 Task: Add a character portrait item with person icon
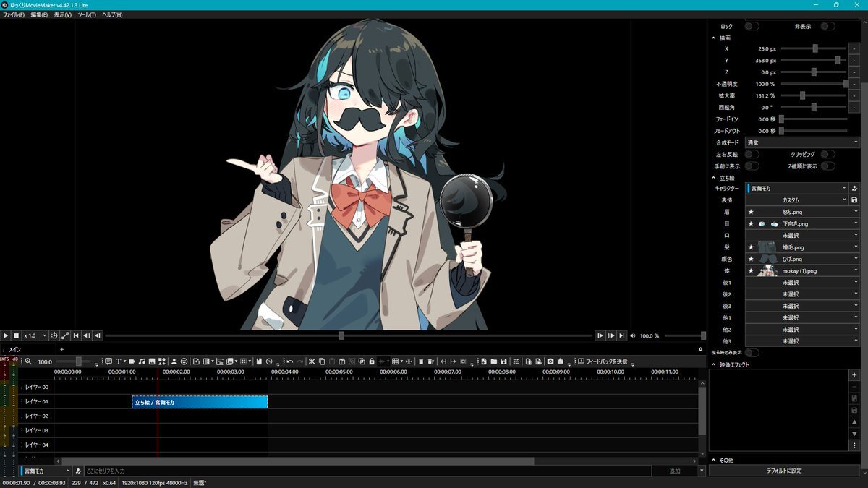(x=174, y=361)
